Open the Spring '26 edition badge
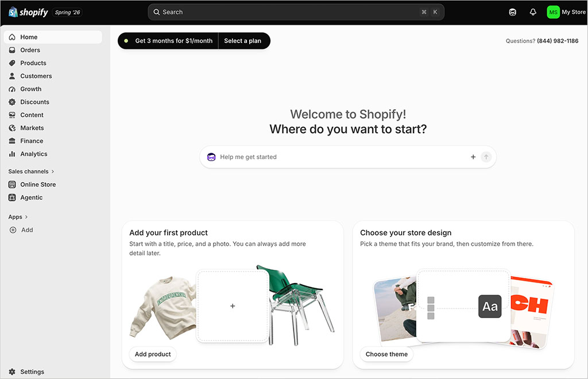Viewport: 588px width, 379px height. point(68,13)
